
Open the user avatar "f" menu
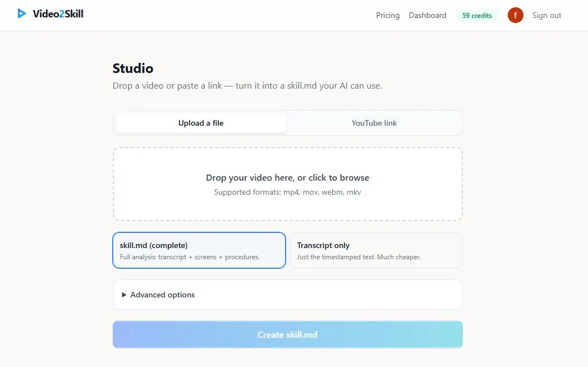[x=515, y=15]
